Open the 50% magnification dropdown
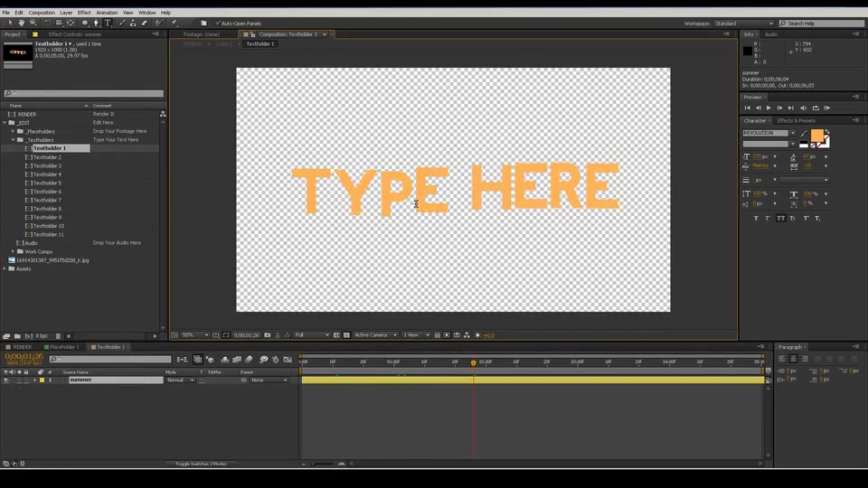Screen dimensions: 868x488 click(195, 334)
